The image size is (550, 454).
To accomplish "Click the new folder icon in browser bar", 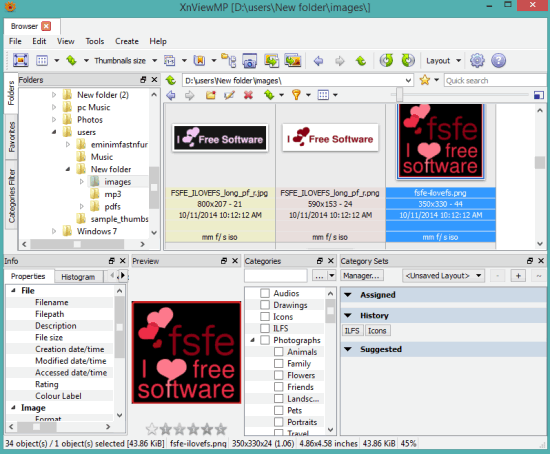I will coord(210,95).
